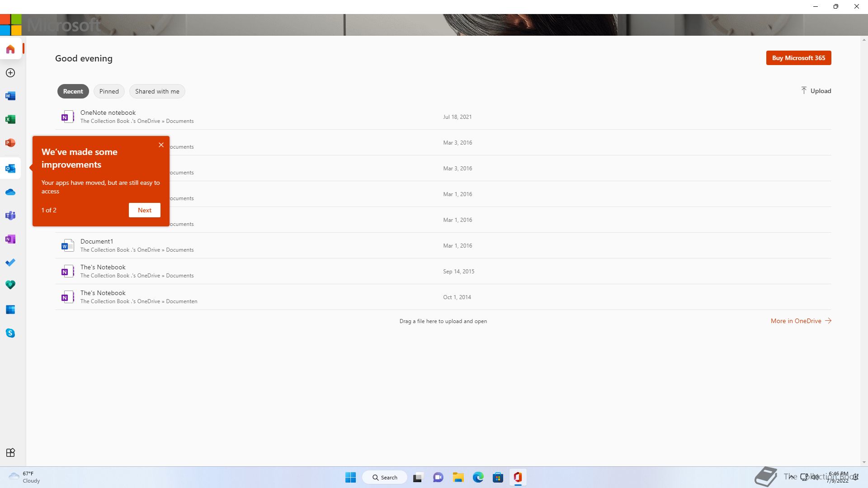868x488 pixels.
Task: Open OneDrive cloud icon in sidebar
Action: (10, 192)
